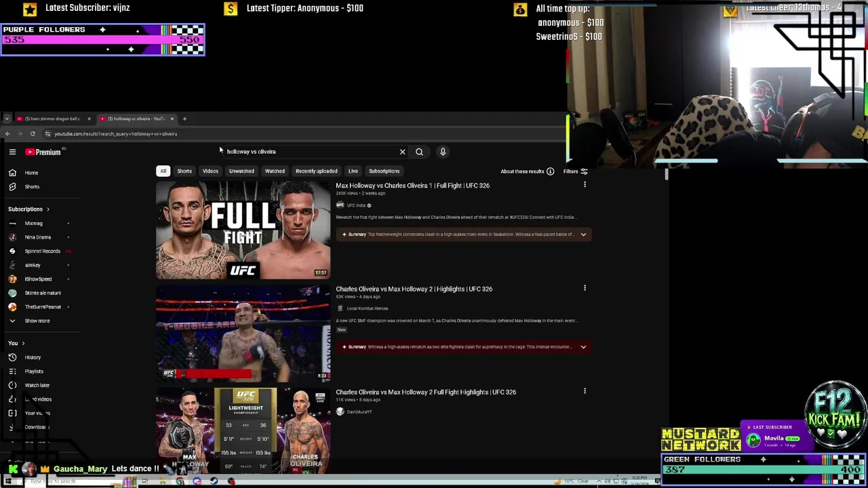Open Nina Drama subscription
This screenshot has height=488, width=868.
(x=38, y=237)
